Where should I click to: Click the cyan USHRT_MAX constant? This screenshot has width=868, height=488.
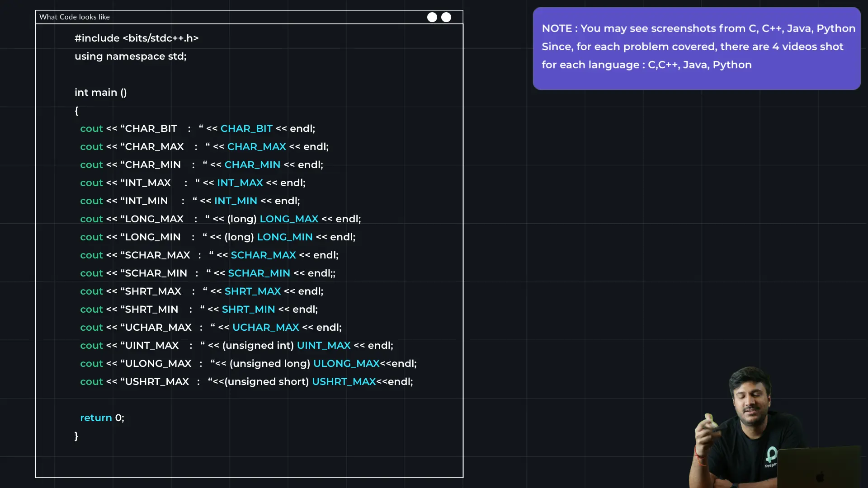pyautogui.click(x=344, y=382)
